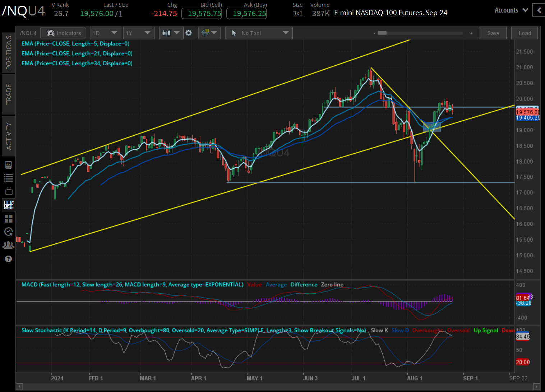Click the MACD Difference legend label
This screenshot has width=545, height=392.
304,285
